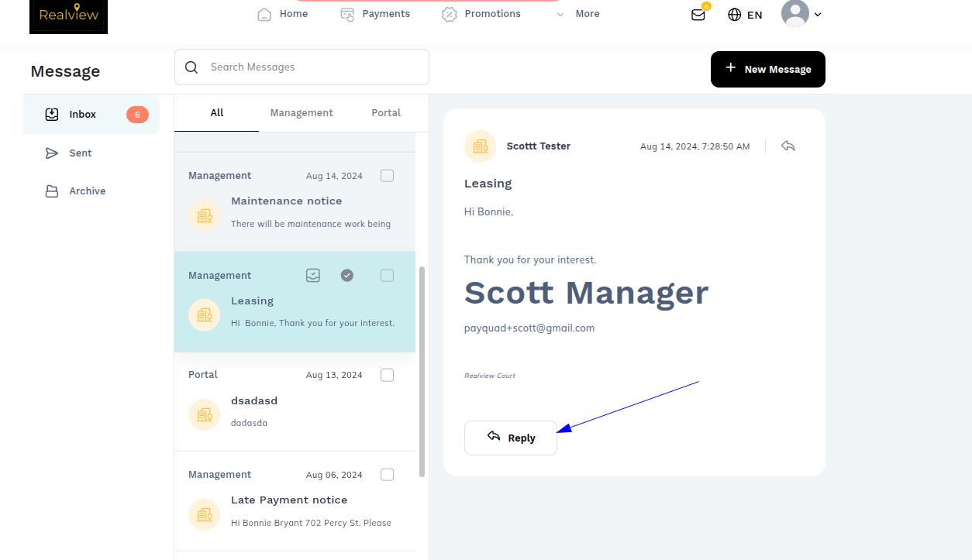Click the Late Payment notice avatar icon

click(x=205, y=514)
